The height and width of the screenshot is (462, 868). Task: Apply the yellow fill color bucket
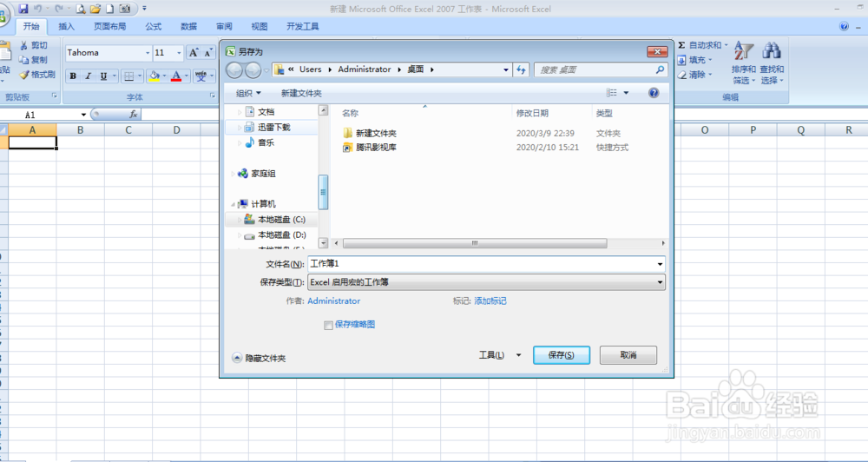tap(155, 76)
